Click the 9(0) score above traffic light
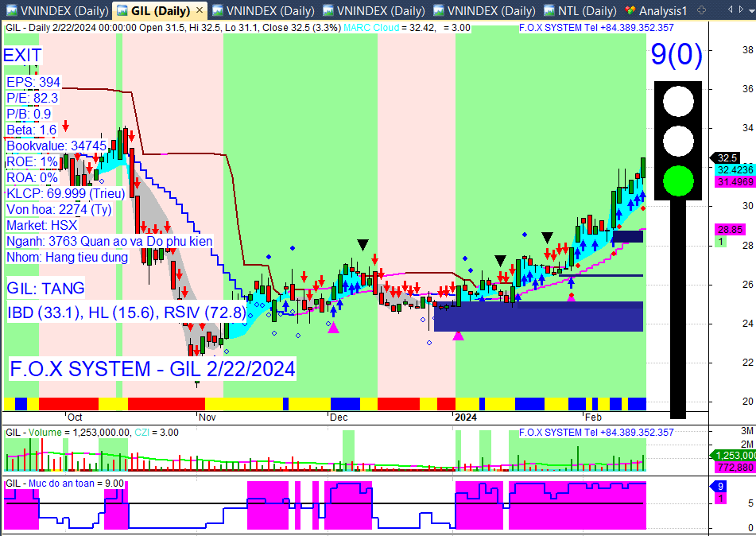Viewport: 756px width, 536px height. [x=677, y=54]
